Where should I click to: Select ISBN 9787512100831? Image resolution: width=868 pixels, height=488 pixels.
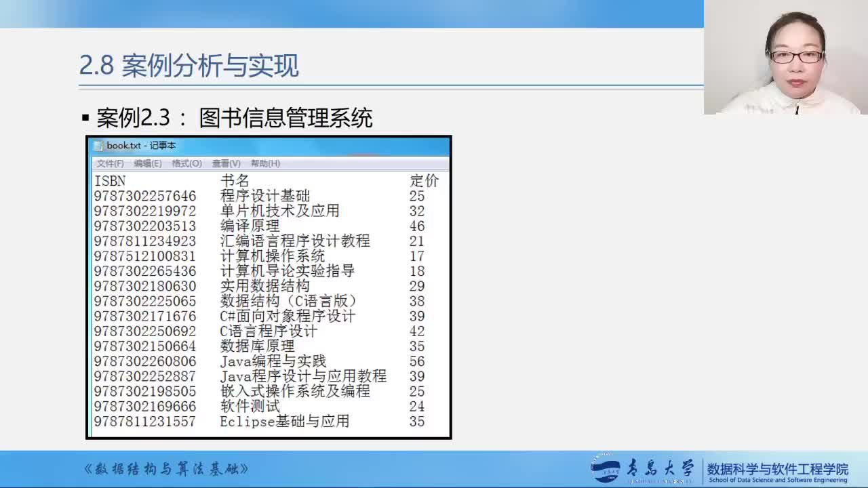tap(145, 256)
